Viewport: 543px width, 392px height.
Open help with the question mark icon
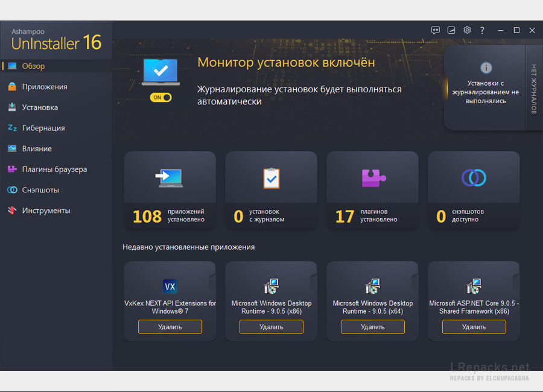click(482, 30)
